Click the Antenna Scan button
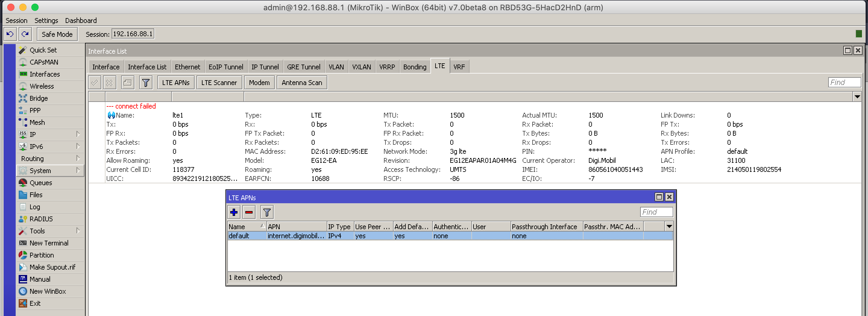 (x=302, y=83)
